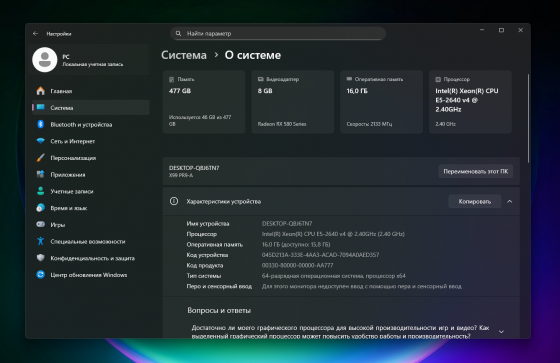
Task: Click the Центр обновления Windows icon
Action: coord(41,275)
